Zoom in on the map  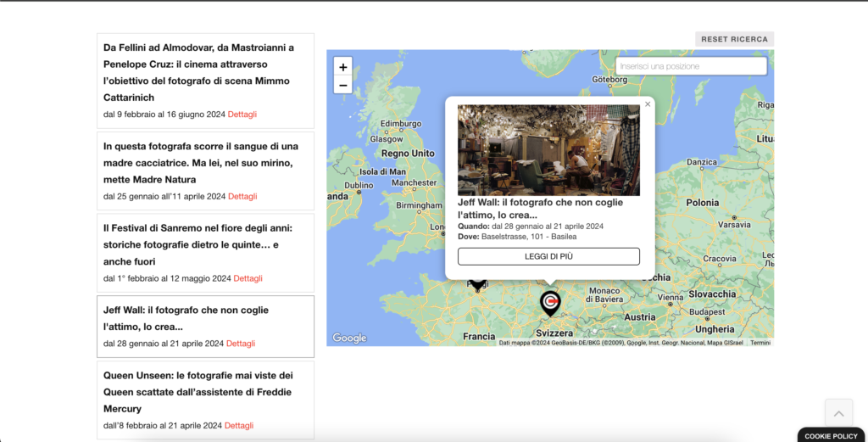point(342,67)
